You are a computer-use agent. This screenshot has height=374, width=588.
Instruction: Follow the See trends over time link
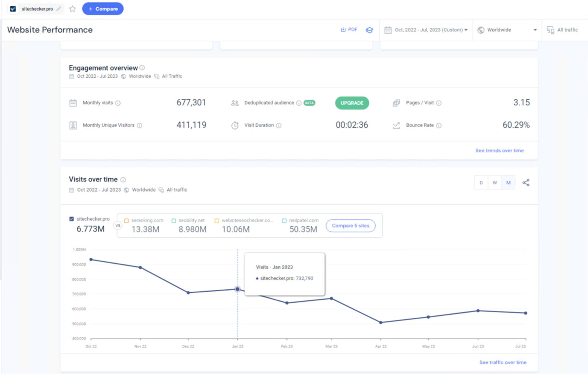tap(499, 151)
